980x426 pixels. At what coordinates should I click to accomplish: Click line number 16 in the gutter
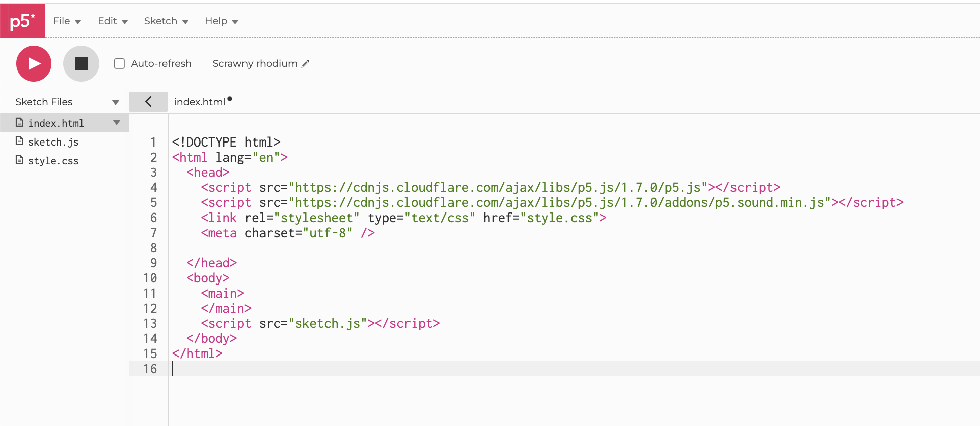coord(150,369)
